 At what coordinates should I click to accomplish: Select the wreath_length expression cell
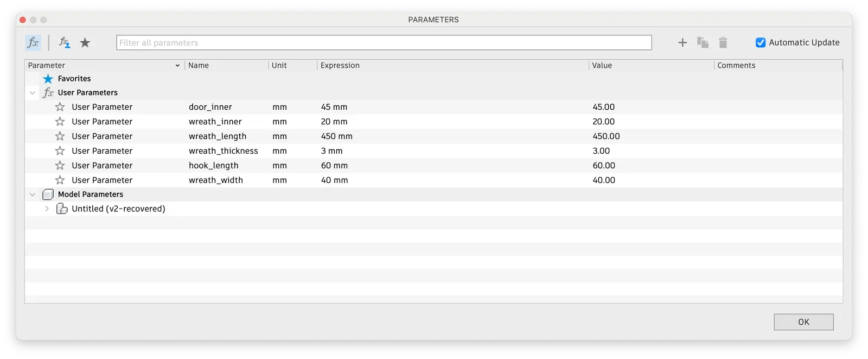click(x=337, y=136)
